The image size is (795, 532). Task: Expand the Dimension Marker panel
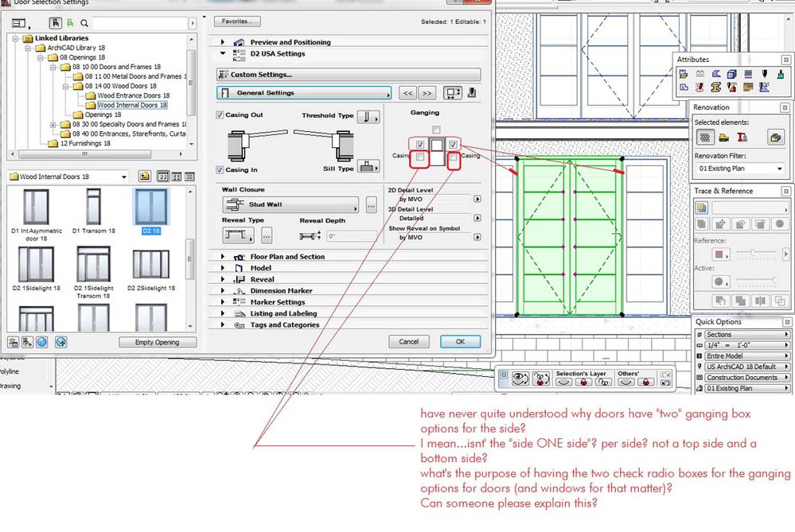(223, 291)
